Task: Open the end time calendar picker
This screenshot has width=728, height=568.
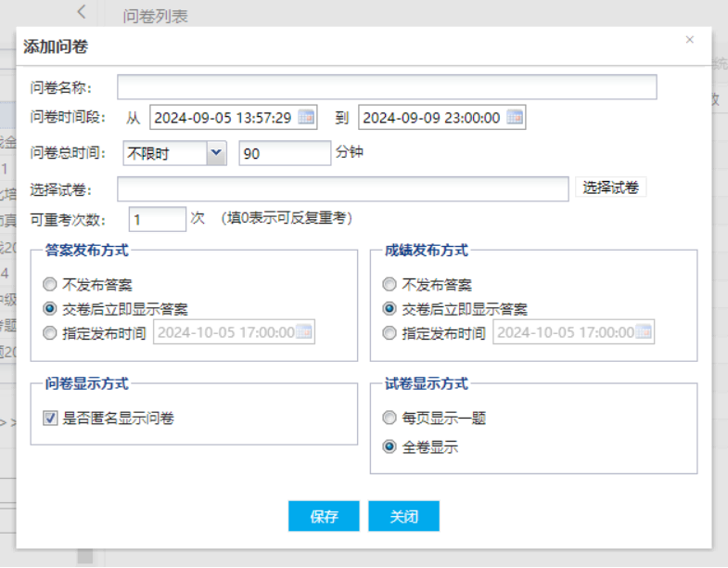Action: coord(515,118)
